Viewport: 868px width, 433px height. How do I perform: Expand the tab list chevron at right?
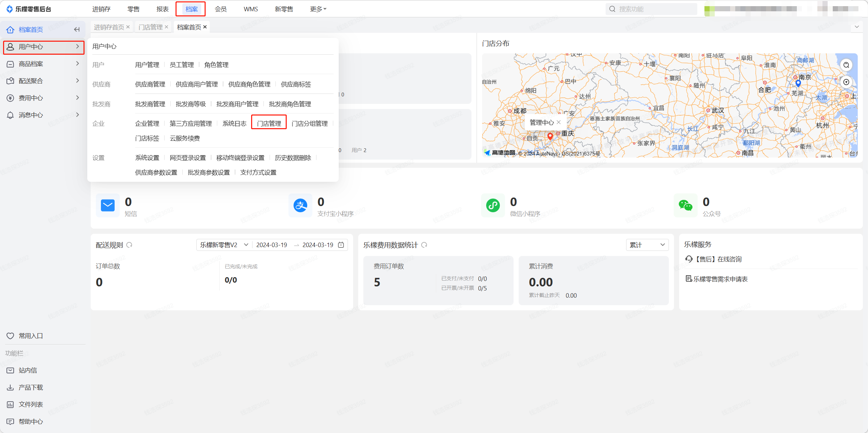coord(857,27)
